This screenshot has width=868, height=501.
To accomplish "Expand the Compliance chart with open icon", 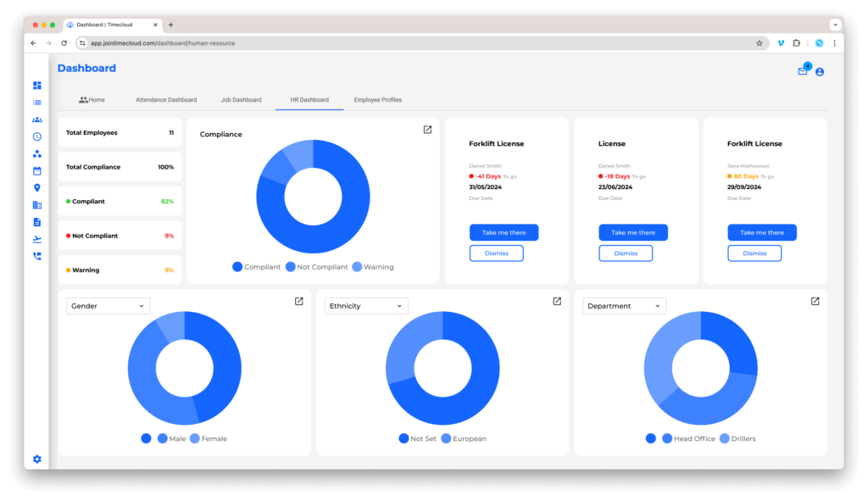I will click(427, 130).
